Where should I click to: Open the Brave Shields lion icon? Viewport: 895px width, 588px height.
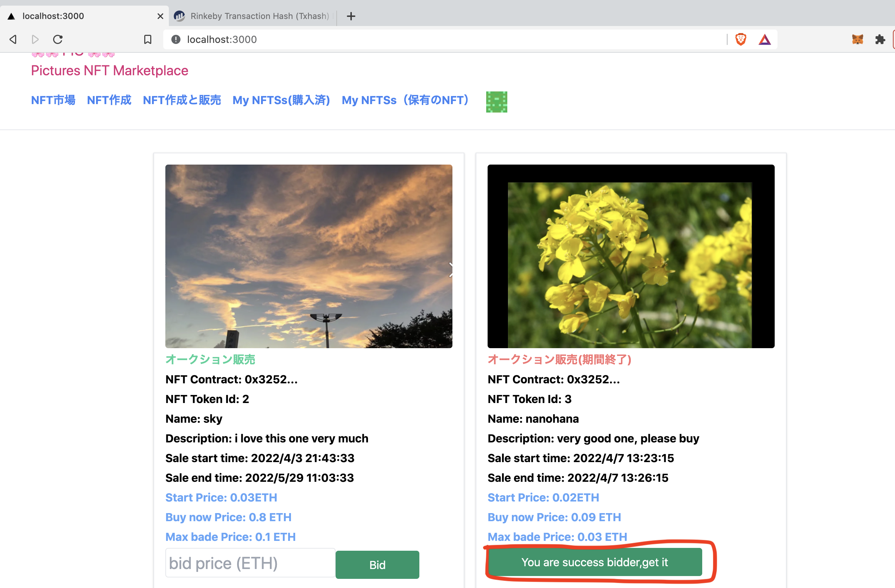tap(741, 39)
